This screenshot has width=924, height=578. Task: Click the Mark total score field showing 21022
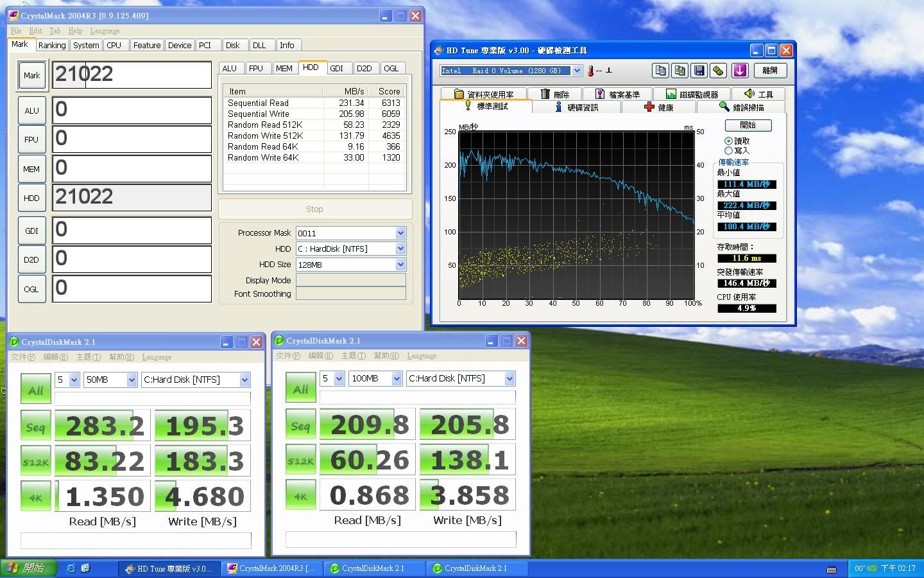(x=132, y=74)
